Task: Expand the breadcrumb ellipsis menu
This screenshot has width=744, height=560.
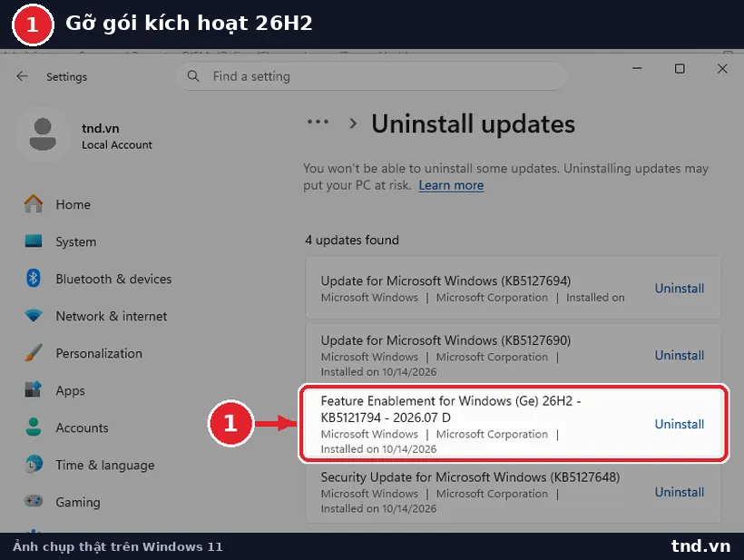Action: [x=318, y=122]
